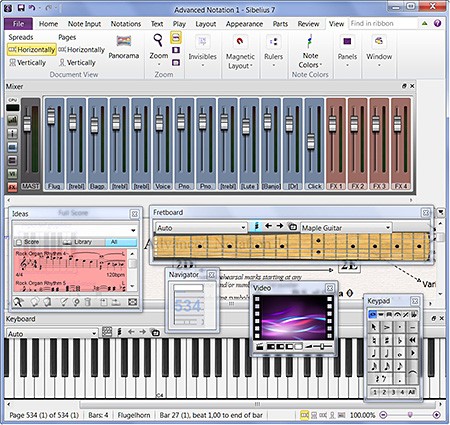Click the trash delete icon in Ideas
This screenshot has height=425, width=450.
[x=87, y=302]
